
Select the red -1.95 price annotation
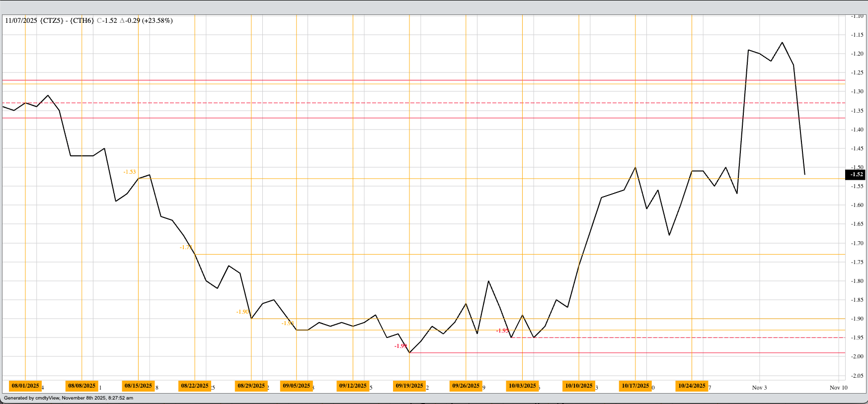(x=502, y=331)
